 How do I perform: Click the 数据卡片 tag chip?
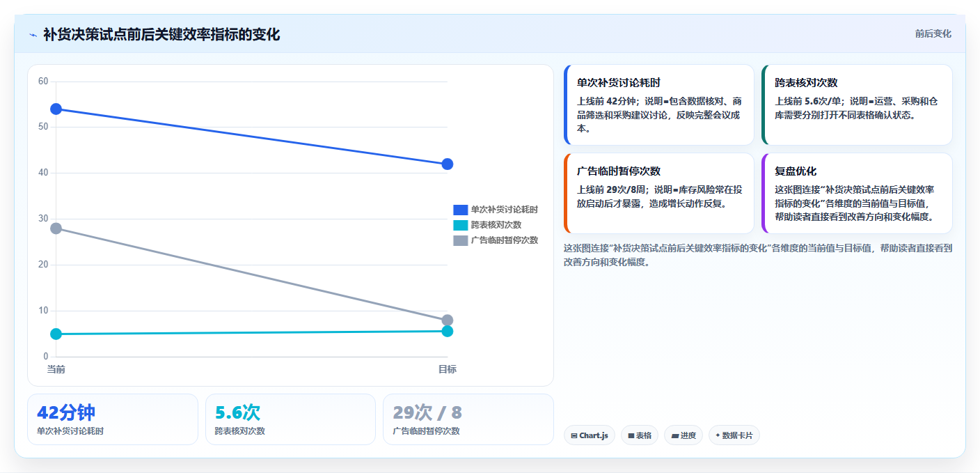pyautogui.click(x=734, y=435)
